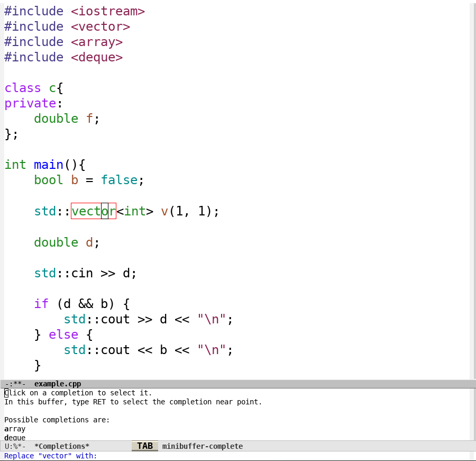Click '#include <vector>' line
476x461 pixels.
tap(67, 26)
